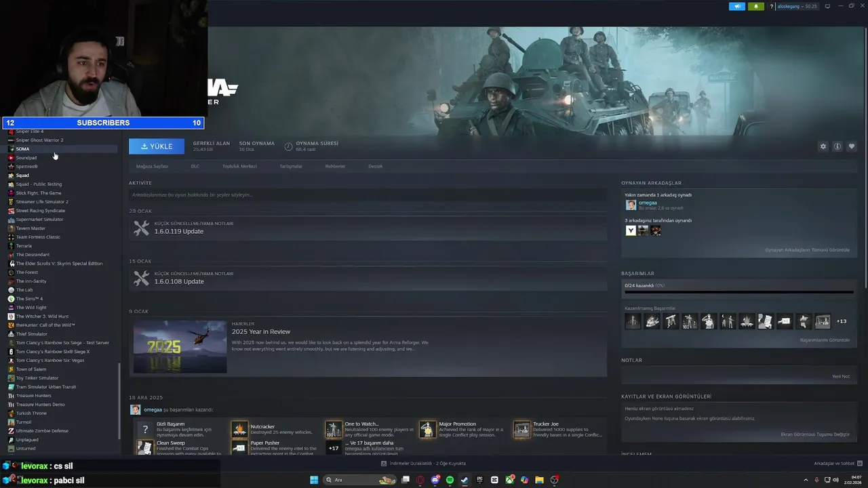Image resolution: width=868 pixels, height=488 pixels.
Task: Open Epic Games Launcher taskbar icon
Action: click(x=479, y=480)
